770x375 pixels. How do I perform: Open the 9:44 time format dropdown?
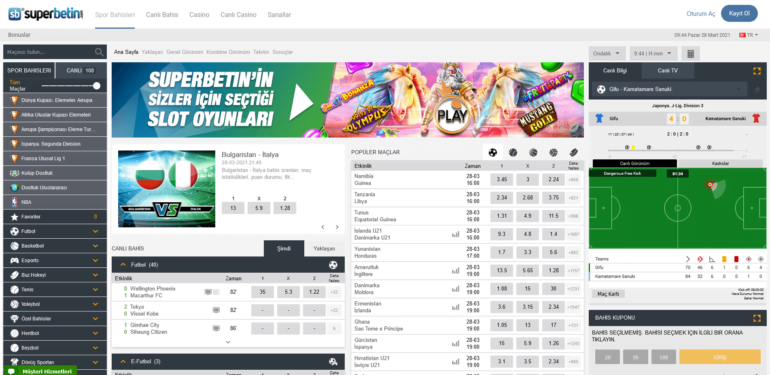click(654, 54)
